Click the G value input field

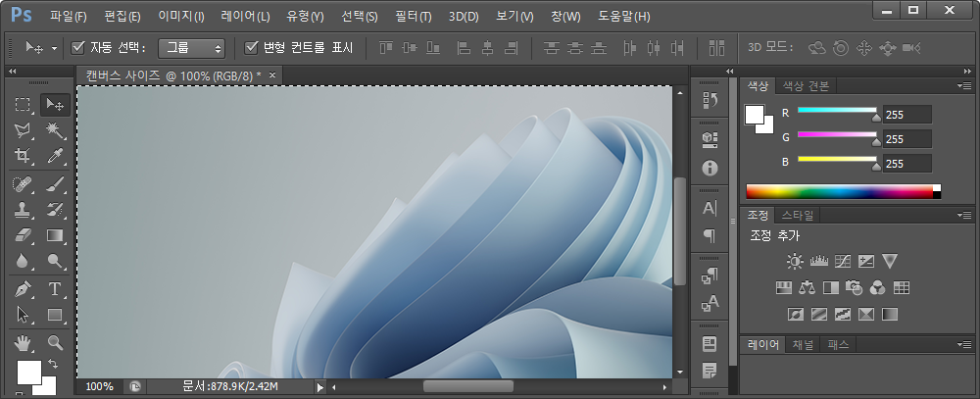(906, 139)
